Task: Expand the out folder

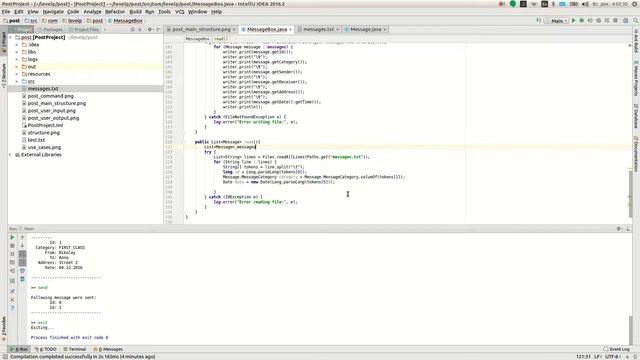Action: tap(17, 67)
